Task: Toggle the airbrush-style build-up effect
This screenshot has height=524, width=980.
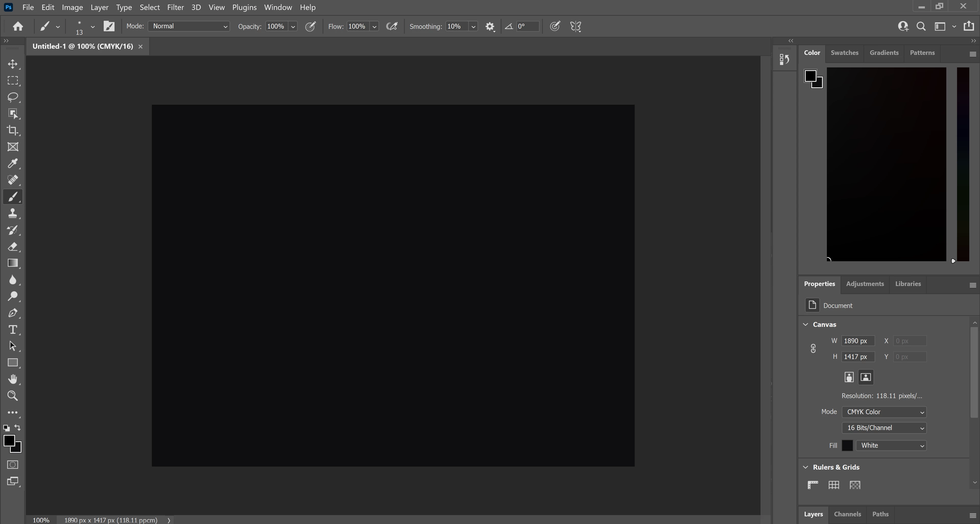Action: [392, 26]
